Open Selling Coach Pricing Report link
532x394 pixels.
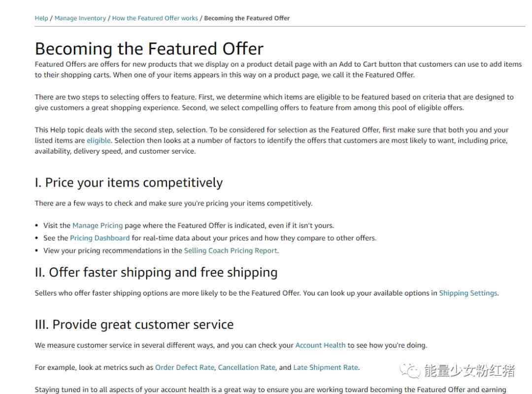pyautogui.click(x=231, y=251)
